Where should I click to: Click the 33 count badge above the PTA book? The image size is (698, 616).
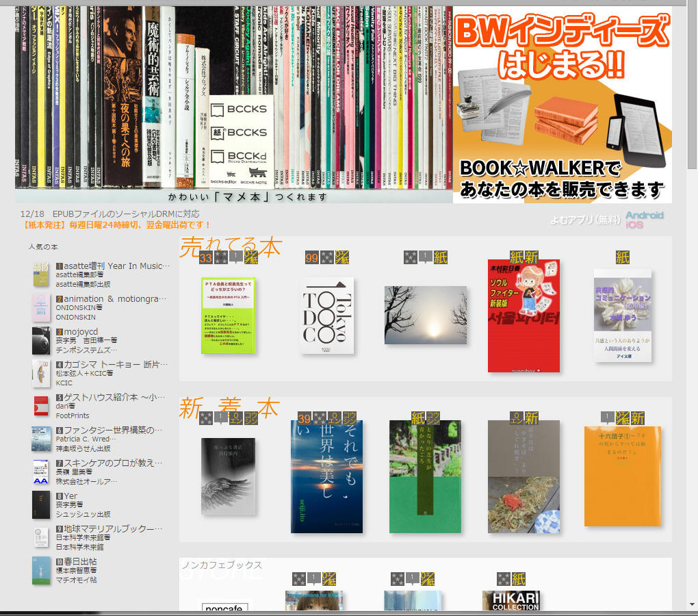[x=206, y=257]
